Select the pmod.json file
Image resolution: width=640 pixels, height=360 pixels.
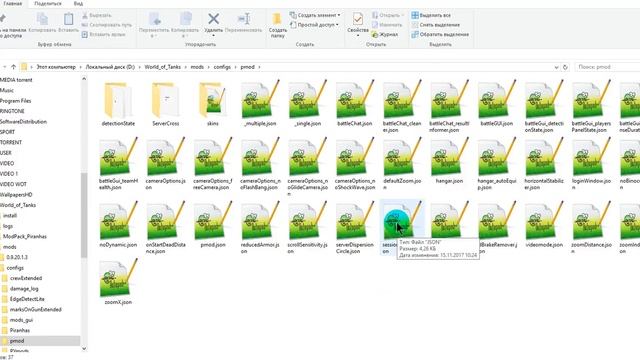tap(213, 224)
